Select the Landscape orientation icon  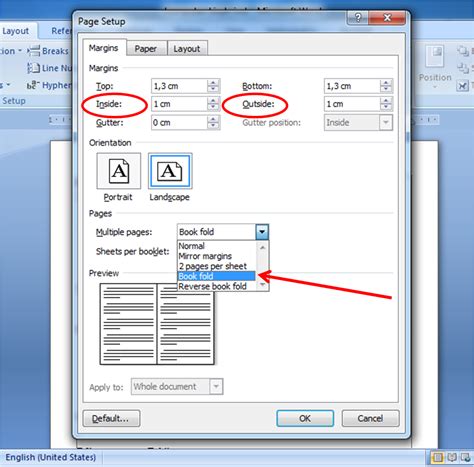point(170,171)
